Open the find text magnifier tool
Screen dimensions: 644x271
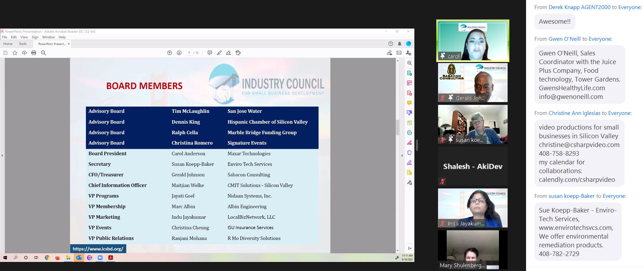coord(43,53)
